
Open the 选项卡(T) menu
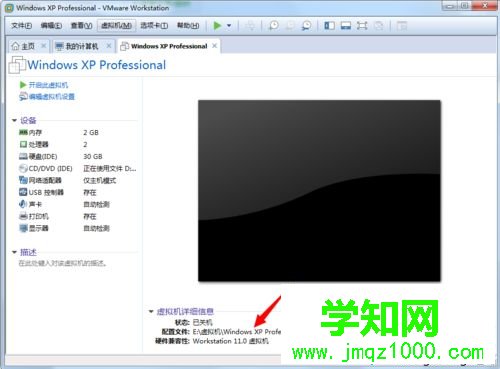(154, 26)
